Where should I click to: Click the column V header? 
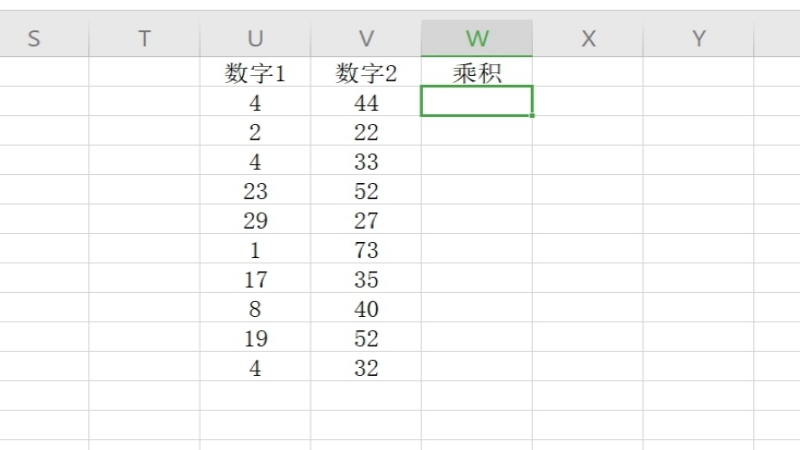click(x=366, y=38)
